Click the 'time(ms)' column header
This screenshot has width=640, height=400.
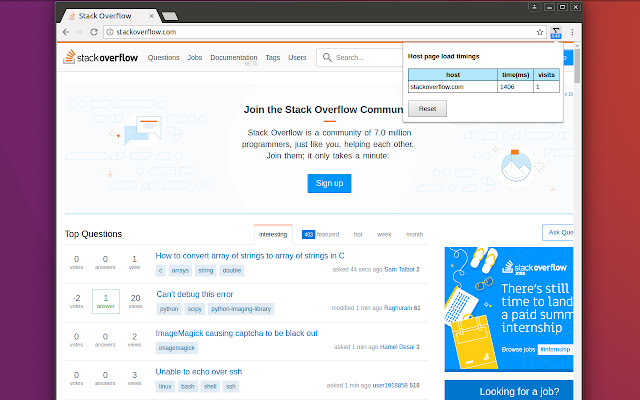tap(516, 75)
